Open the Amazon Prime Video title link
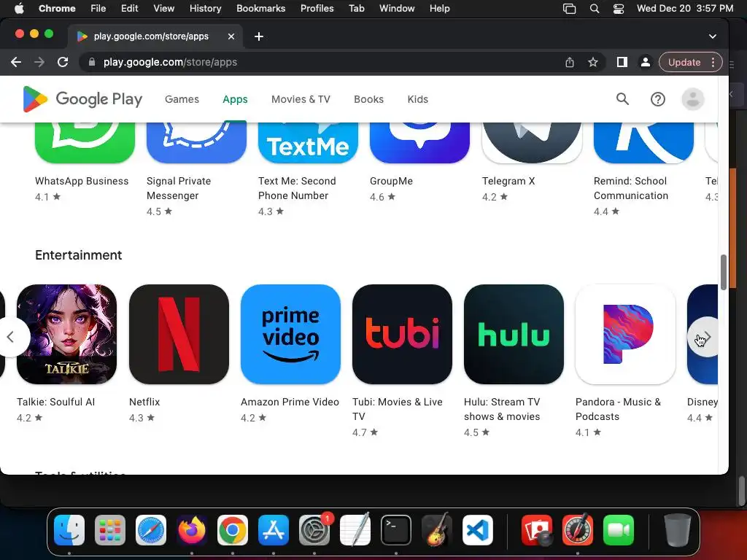Viewport: 747px width, 560px height. coord(290,402)
